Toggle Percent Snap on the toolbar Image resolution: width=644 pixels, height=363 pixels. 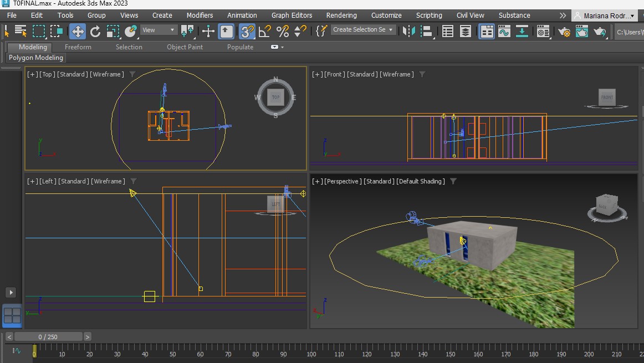283,31
